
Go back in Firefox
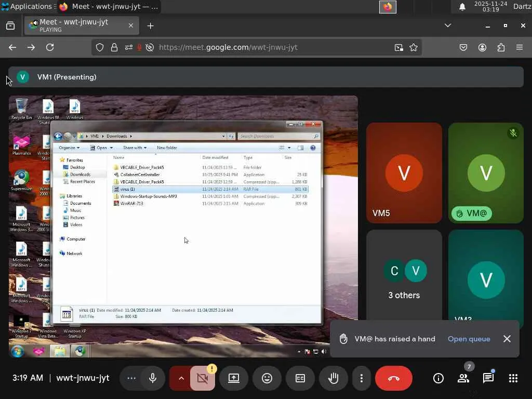click(x=12, y=47)
